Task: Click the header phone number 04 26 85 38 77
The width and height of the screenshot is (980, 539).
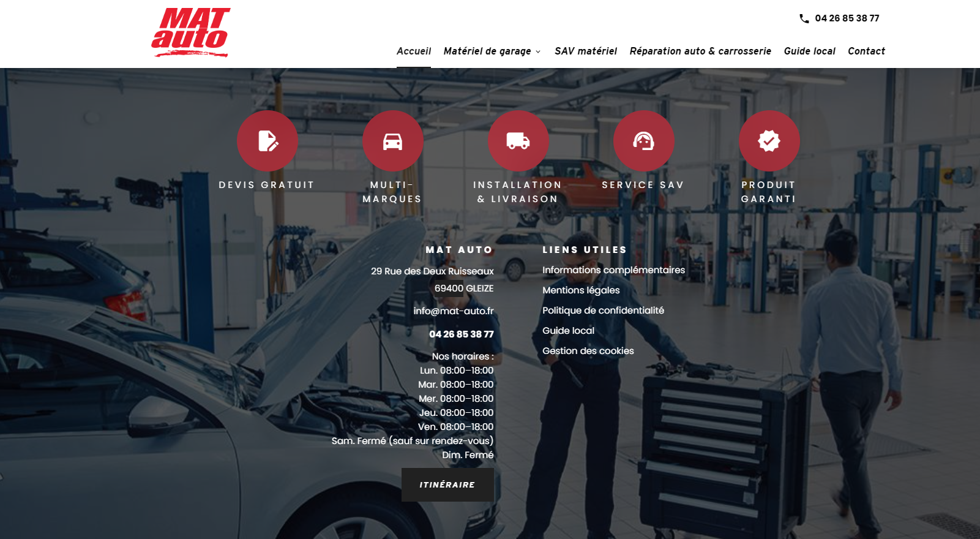Action: click(847, 18)
